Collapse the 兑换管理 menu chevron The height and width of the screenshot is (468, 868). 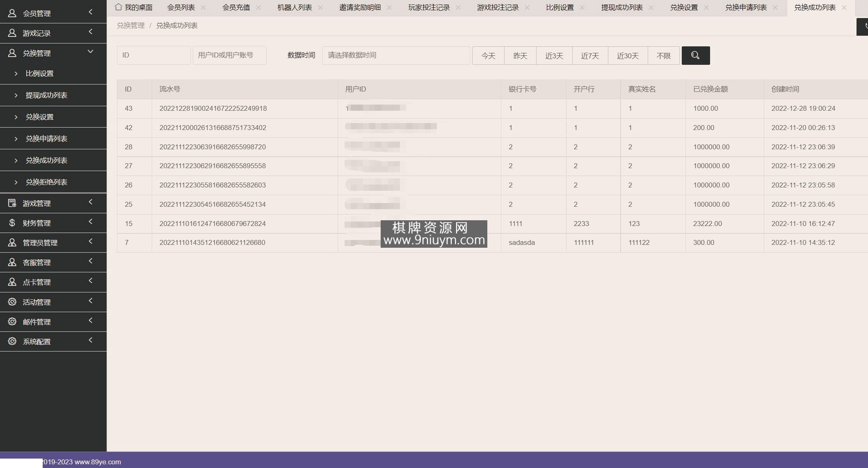coord(91,51)
